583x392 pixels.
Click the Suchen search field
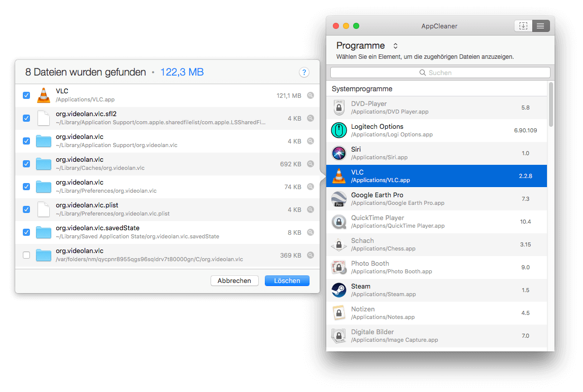click(x=440, y=73)
